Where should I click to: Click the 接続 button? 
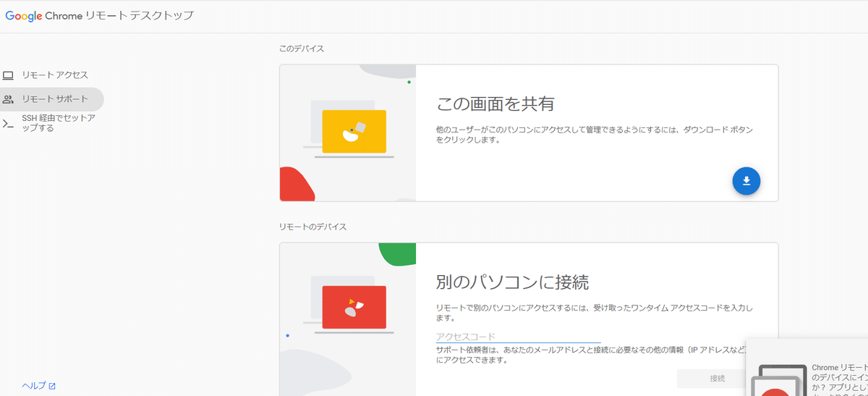pyautogui.click(x=717, y=379)
